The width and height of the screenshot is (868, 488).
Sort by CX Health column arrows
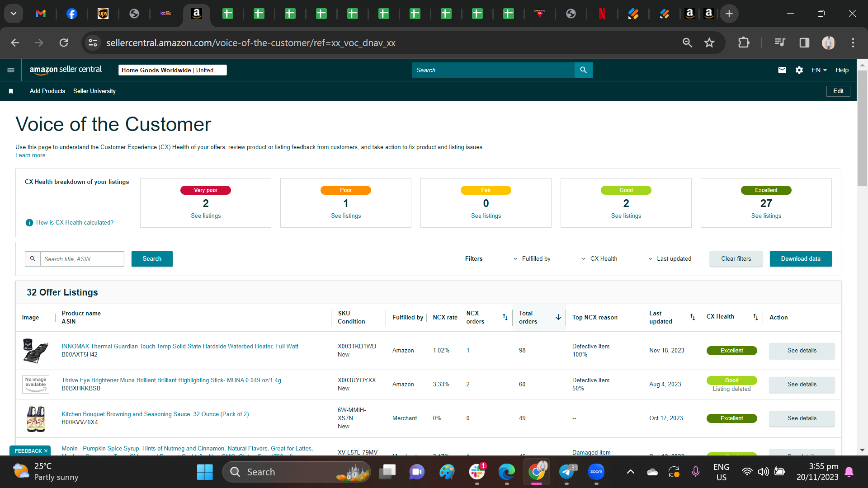(x=755, y=317)
